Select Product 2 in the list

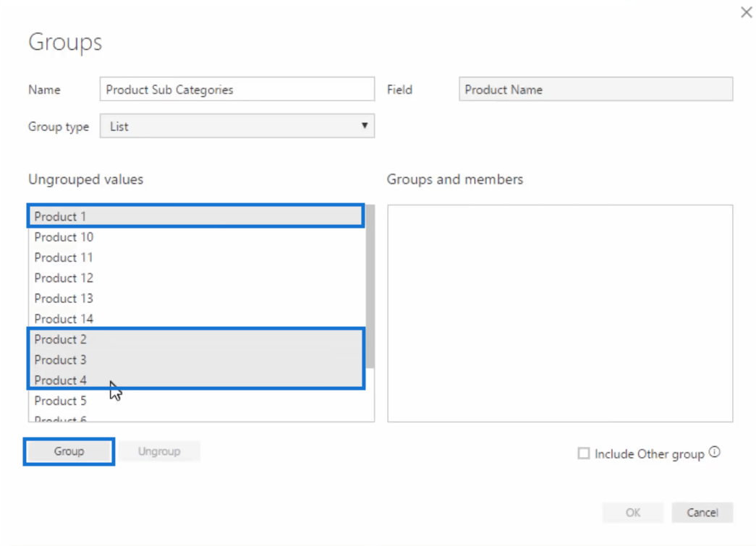[x=196, y=339]
